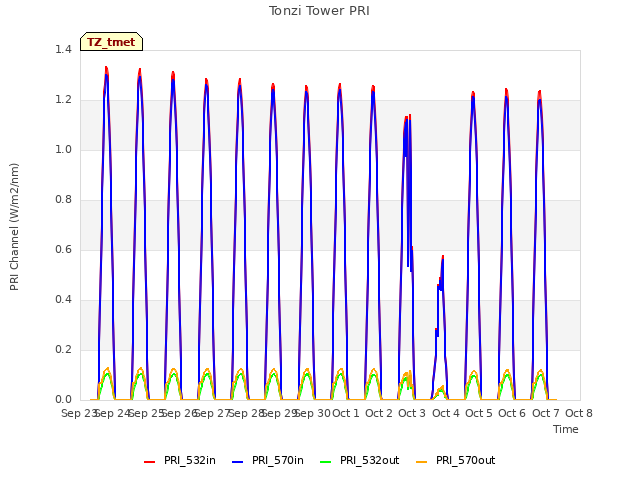Viewport: 640px width, 480px height.
Task: Click the Sep 30 x-axis tick label
Action: 313,413
